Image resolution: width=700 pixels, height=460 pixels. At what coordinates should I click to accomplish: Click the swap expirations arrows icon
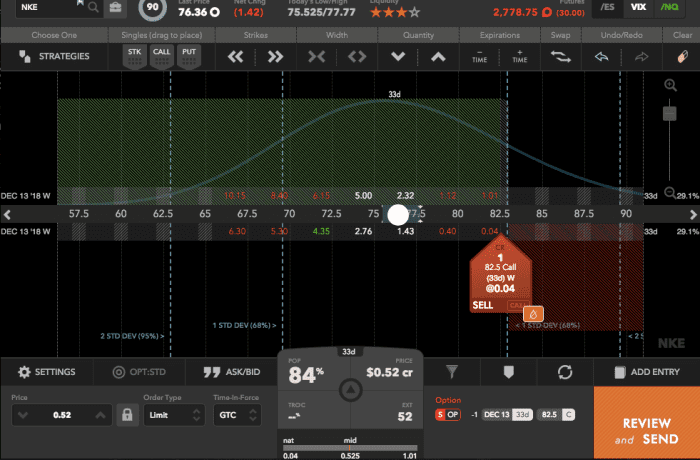point(561,57)
